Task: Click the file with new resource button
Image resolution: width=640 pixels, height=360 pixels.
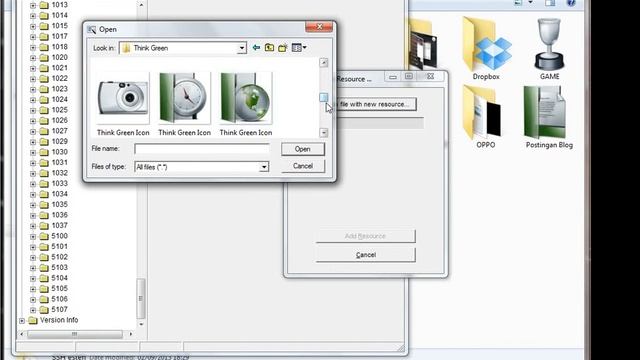Action: tap(375, 104)
